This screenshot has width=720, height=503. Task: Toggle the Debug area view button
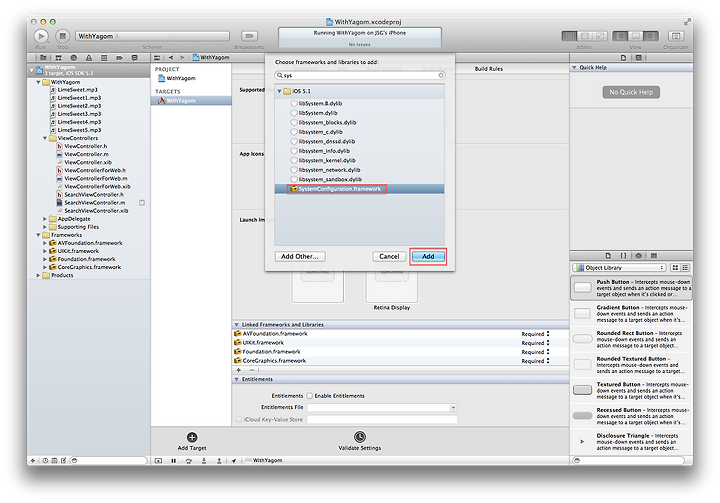click(x=636, y=36)
